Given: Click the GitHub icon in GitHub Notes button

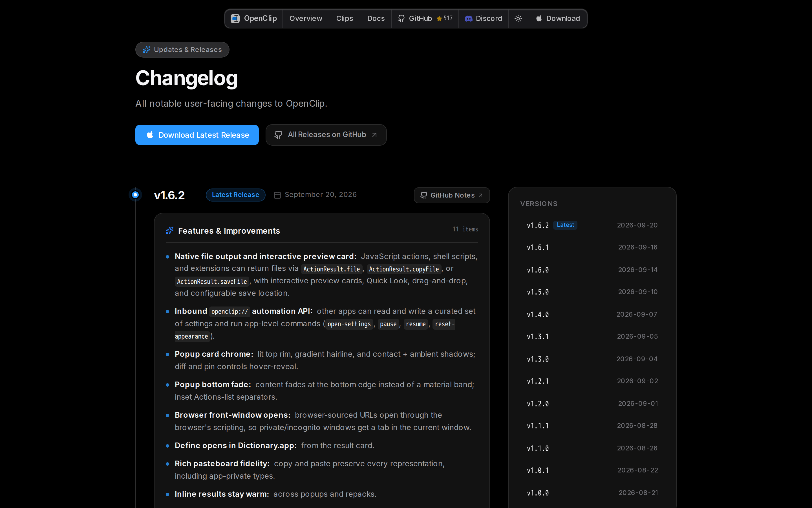Looking at the screenshot, I should 424,195.
